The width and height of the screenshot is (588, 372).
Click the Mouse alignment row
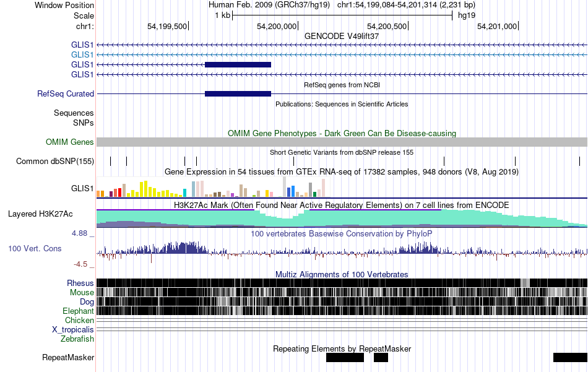pyautogui.click(x=342, y=293)
